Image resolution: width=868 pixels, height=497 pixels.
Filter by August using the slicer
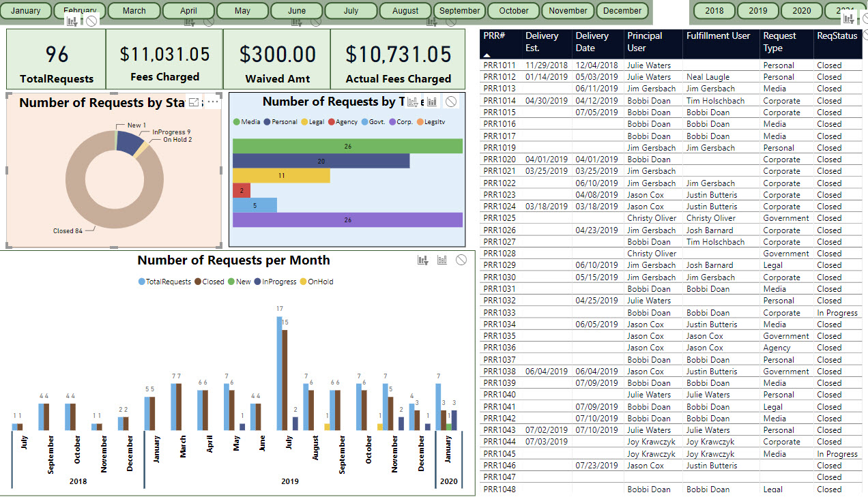(406, 11)
